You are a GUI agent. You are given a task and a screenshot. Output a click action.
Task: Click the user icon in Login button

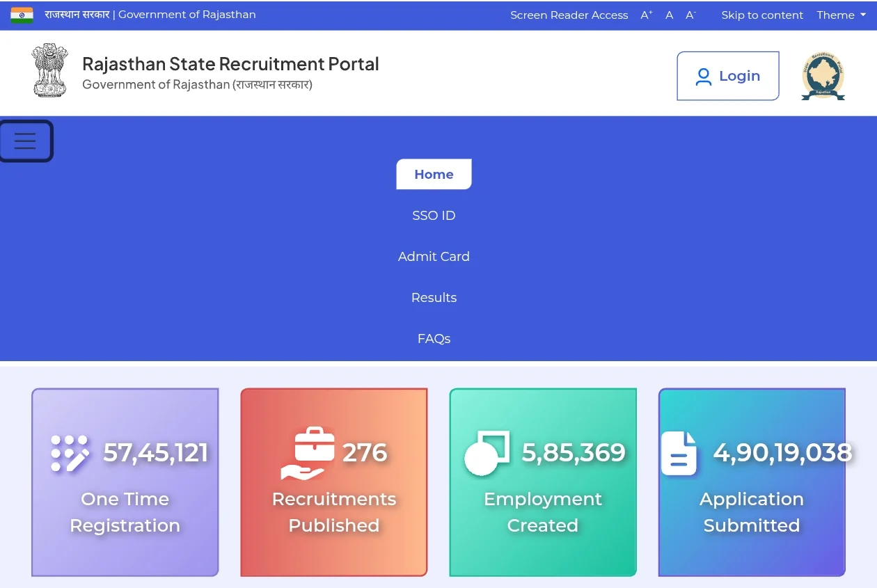tap(704, 77)
